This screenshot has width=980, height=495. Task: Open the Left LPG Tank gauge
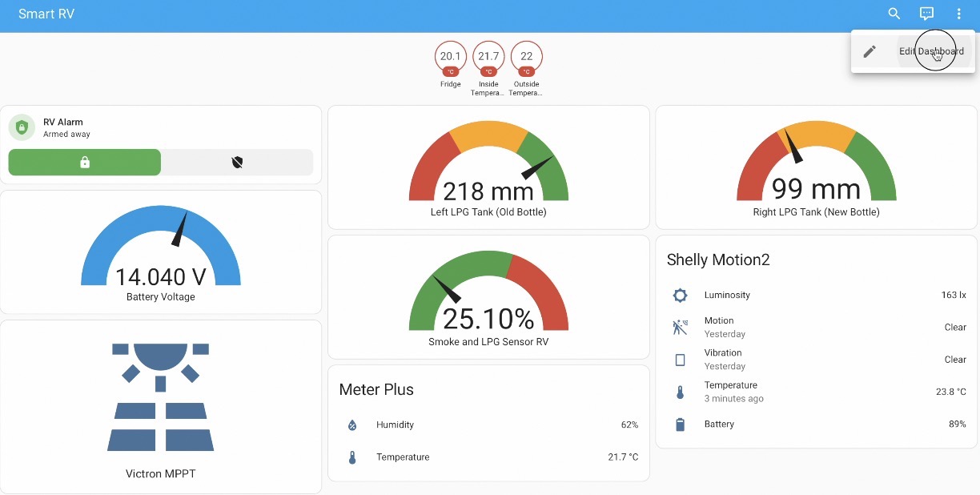[x=488, y=167]
